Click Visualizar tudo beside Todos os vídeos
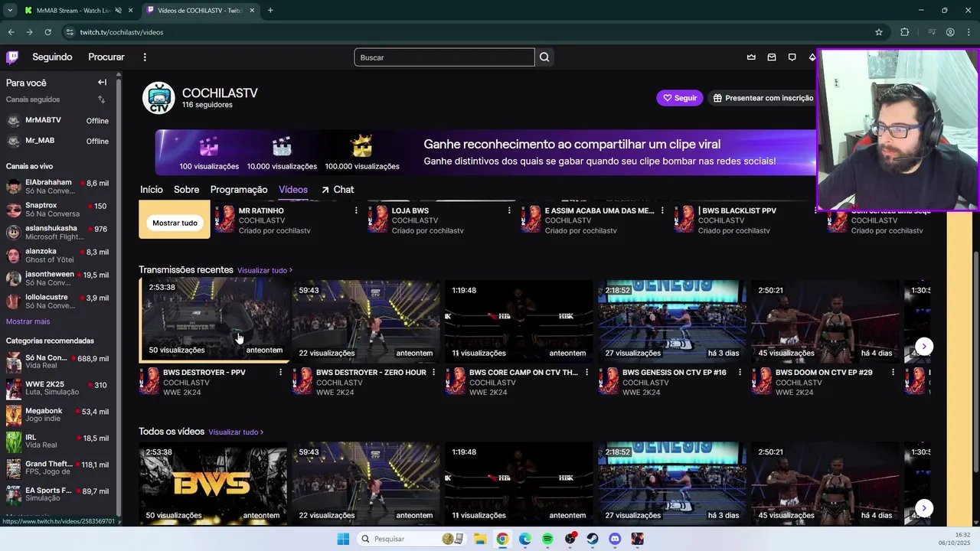Screen dimensions: 980x551 coord(236,432)
